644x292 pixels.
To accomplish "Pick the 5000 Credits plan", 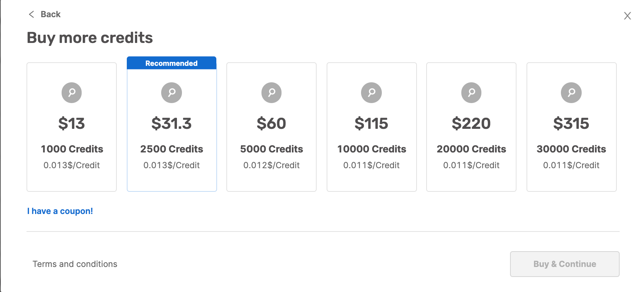I will (x=271, y=127).
